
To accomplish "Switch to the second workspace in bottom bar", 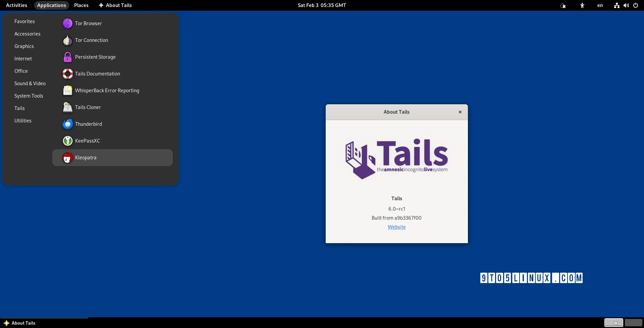I will (633, 323).
